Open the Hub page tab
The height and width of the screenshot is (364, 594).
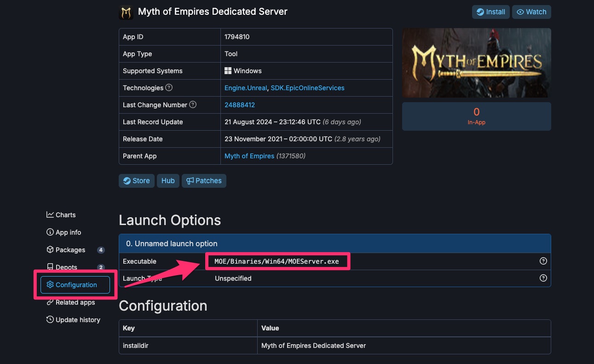168,180
